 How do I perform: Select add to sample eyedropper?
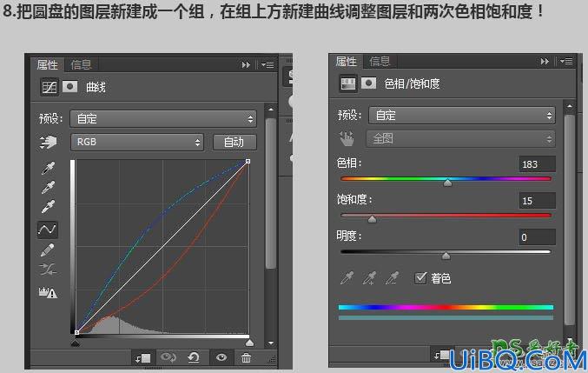[369, 278]
